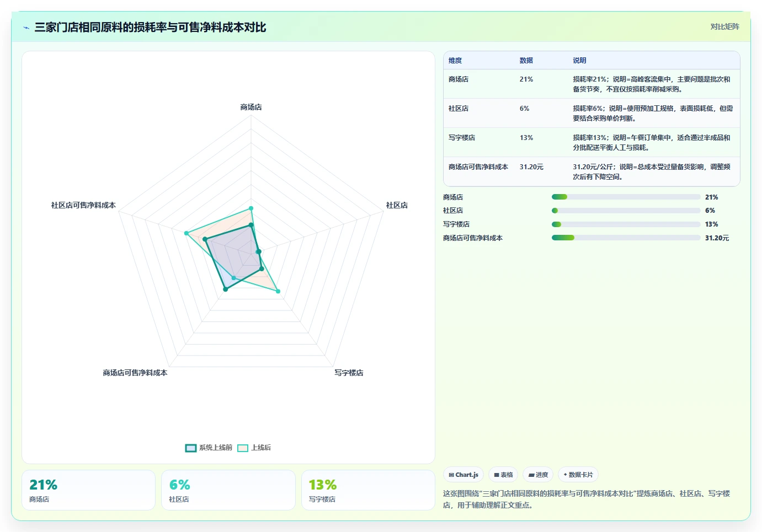This screenshot has height=532, width=762.
Task: Click the 系统上线前 data point on the 商场店可售净料成本 axis
Action: point(225,289)
